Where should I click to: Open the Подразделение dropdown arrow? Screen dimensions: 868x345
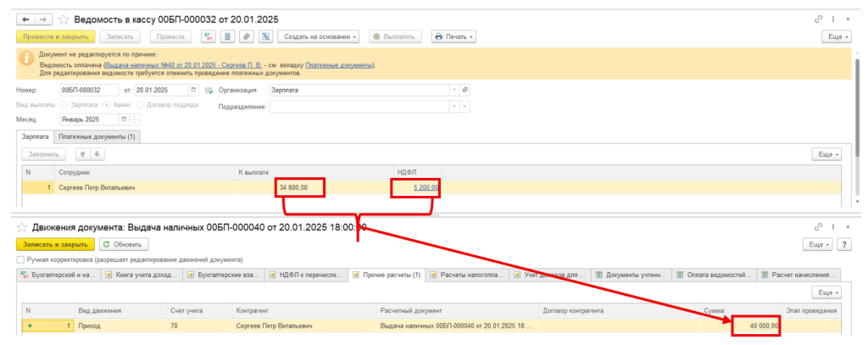[x=455, y=107]
